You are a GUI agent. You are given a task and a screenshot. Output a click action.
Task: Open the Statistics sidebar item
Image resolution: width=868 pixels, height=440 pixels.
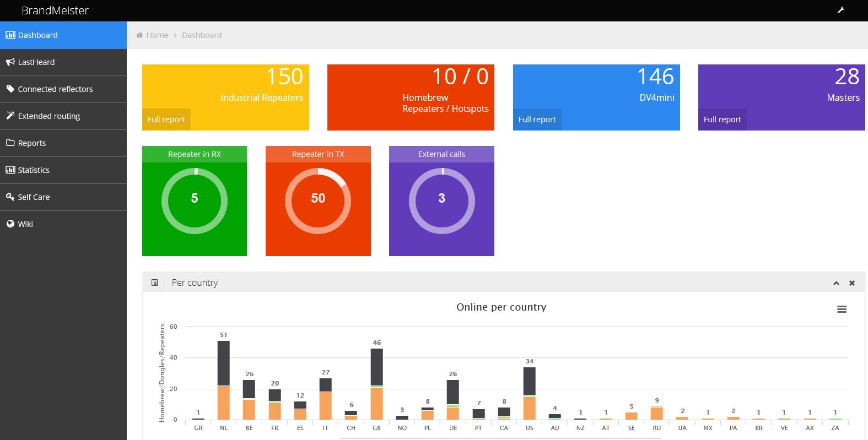(x=63, y=170)
